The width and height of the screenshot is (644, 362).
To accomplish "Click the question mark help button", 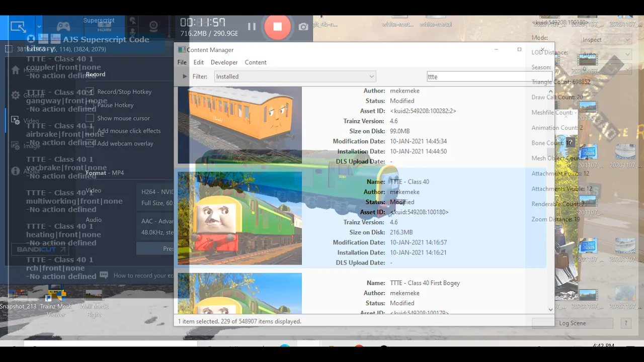I will pos(626,323).
